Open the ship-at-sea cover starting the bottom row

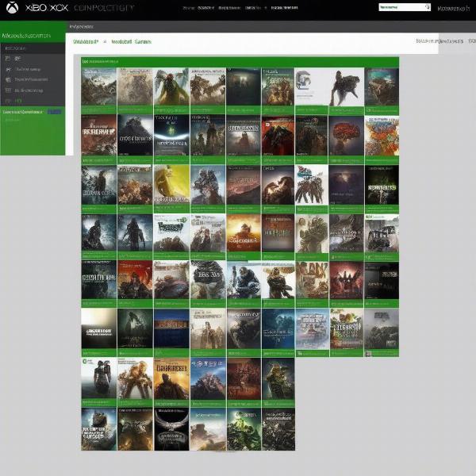[x=98, y=429]
